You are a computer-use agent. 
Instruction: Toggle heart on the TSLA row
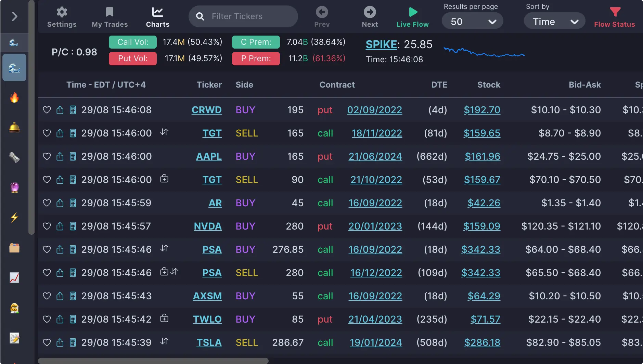click(47, 342)
